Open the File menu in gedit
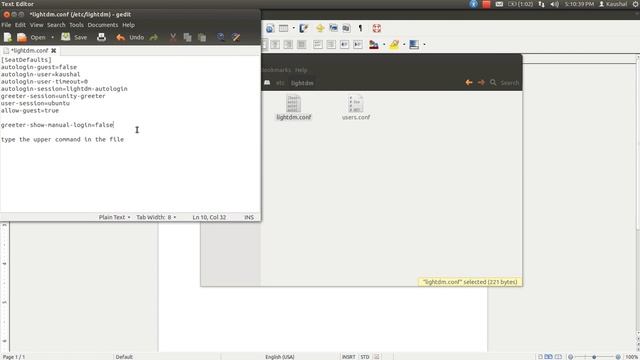The height and width of the screenshot is (360, 640). click(6, 25)
